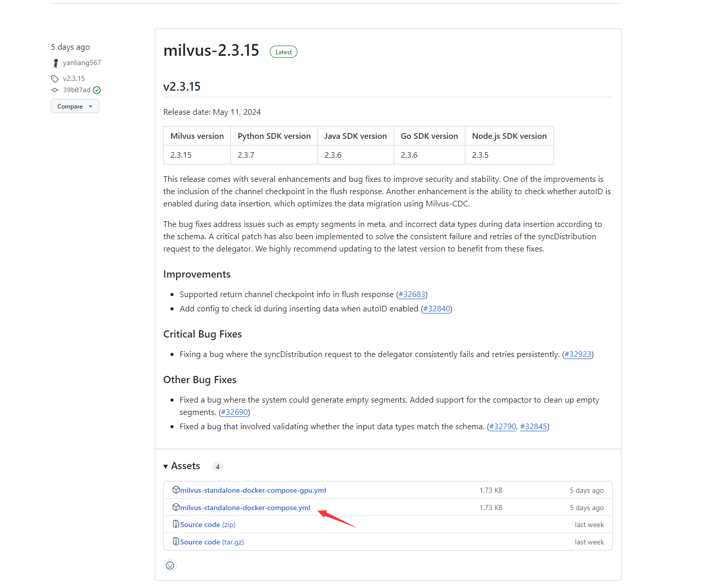Open critical bug fix #32923
The width and height of the screenshot is (709, 588).
click(577, 354)
